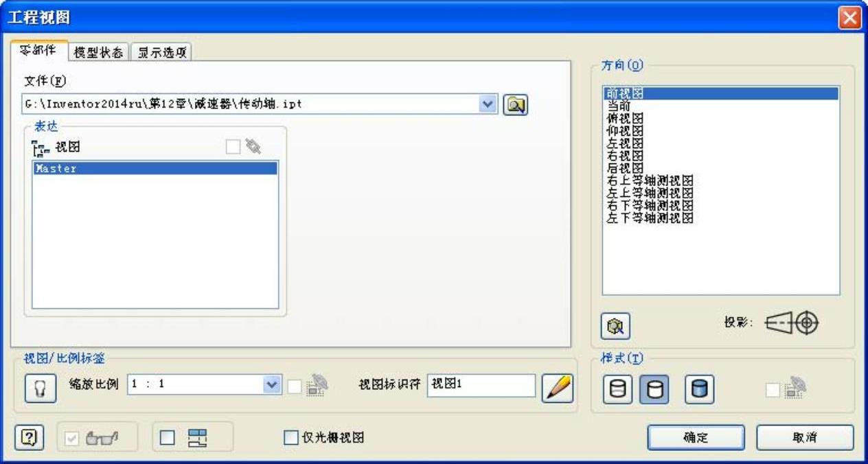Expand the 缩放比例 scale dropdown arrow
The width and height of the screenshot is (868, 464).
[272, 386]
